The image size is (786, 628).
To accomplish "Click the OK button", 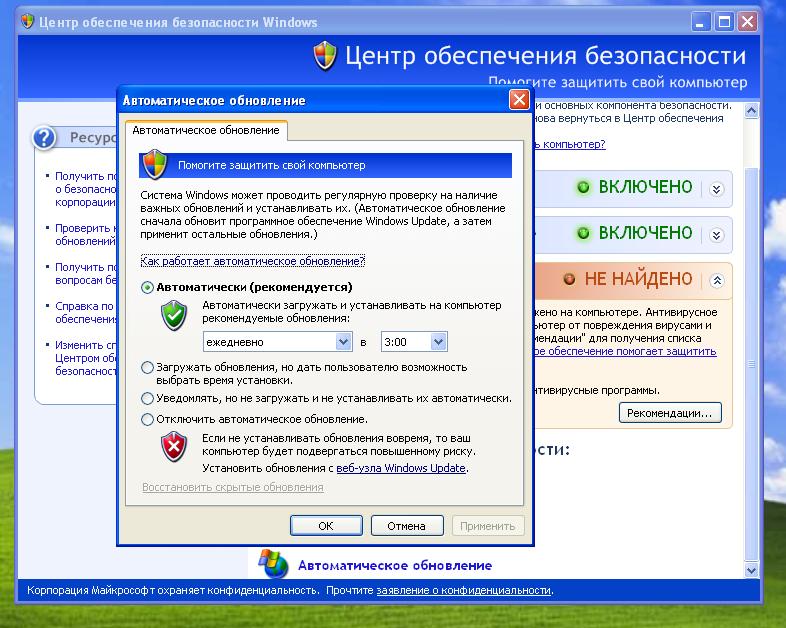I will (x=326, y=526).
